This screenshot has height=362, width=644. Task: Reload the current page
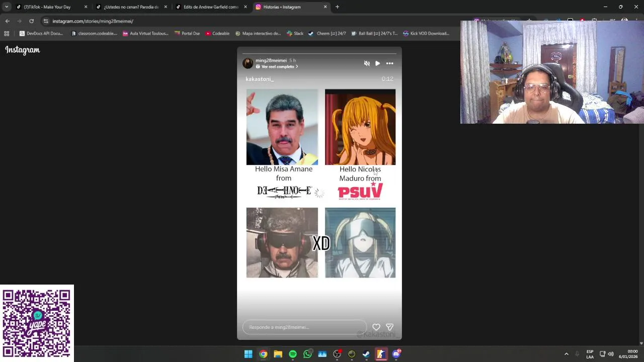(31, 21)
